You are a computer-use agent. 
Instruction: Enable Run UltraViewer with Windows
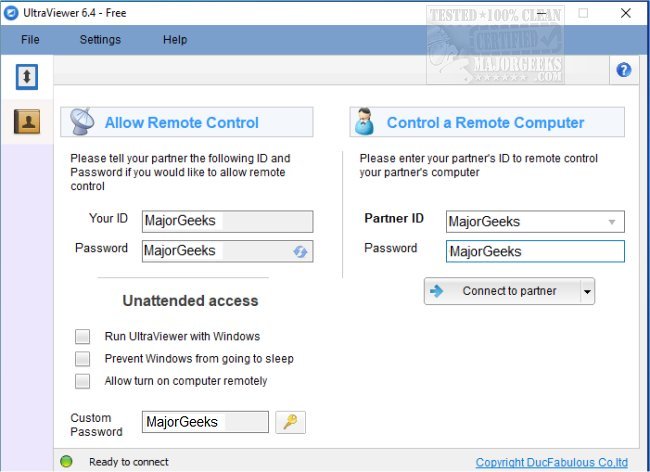click(82, 337)
